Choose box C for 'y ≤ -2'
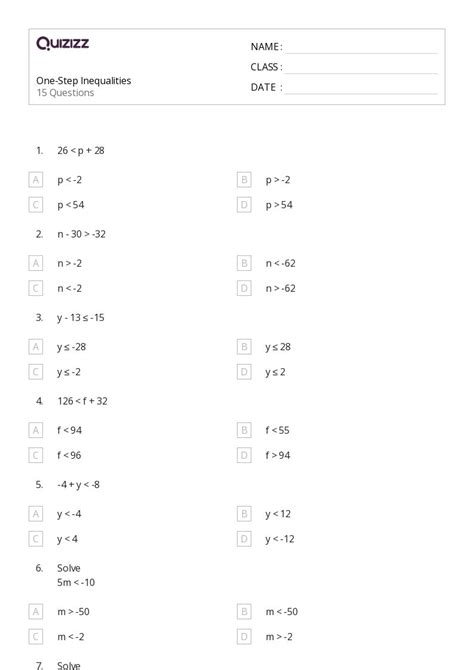The height and width of the screenshot is (670, 474). (35, 372)
